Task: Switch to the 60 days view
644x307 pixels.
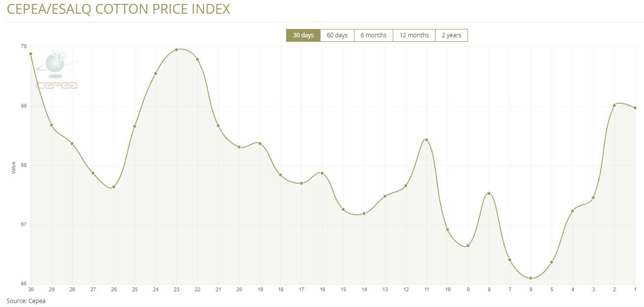Action: pyautogui.click(x=337, y=35)
